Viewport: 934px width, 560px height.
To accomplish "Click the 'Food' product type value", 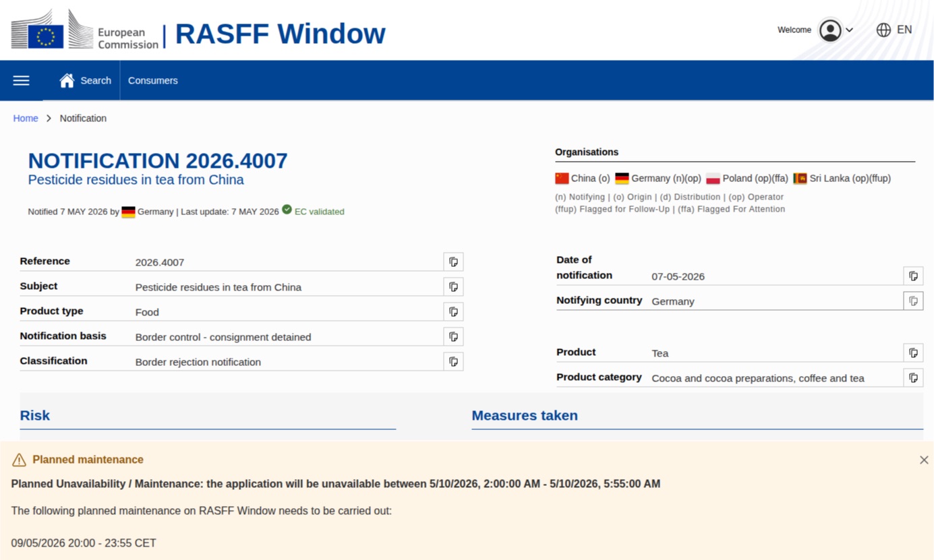I will (147, 312).
